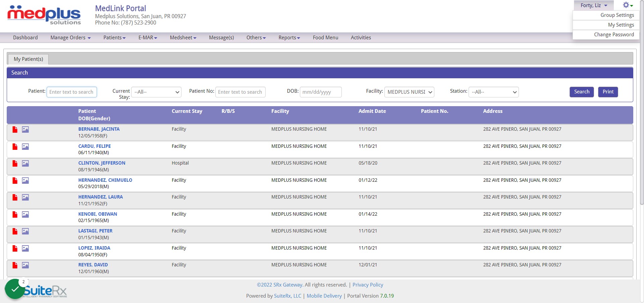Image resolution: width=644 pixels, height=303 pixels.
Task: Switch to the My Patient(s) tab
Action: 28,59
